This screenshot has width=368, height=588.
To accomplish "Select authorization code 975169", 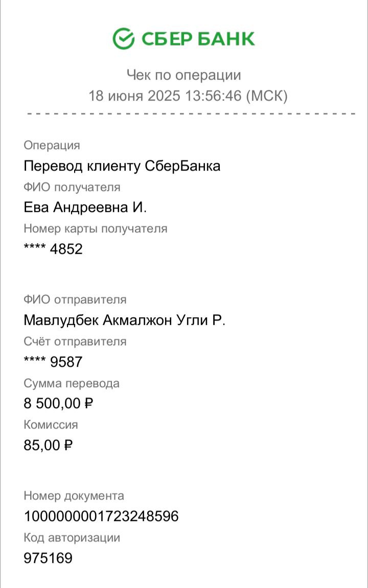I will coord(48,558).
